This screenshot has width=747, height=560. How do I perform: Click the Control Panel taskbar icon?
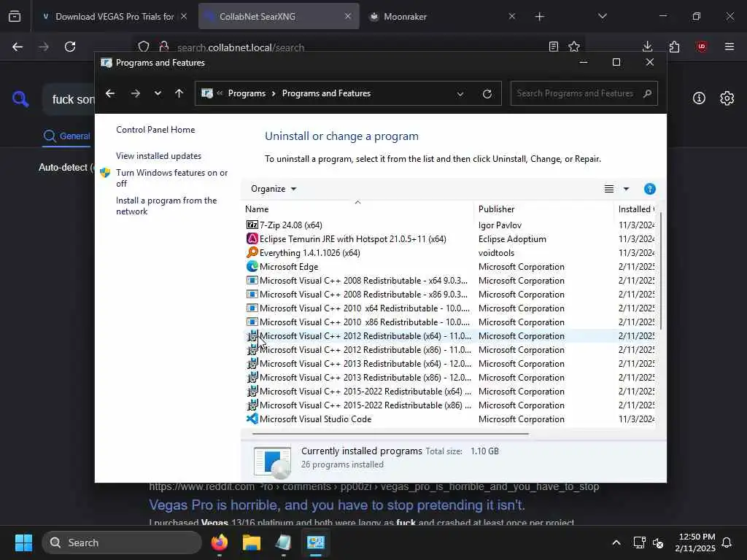[x=315, y=542]
